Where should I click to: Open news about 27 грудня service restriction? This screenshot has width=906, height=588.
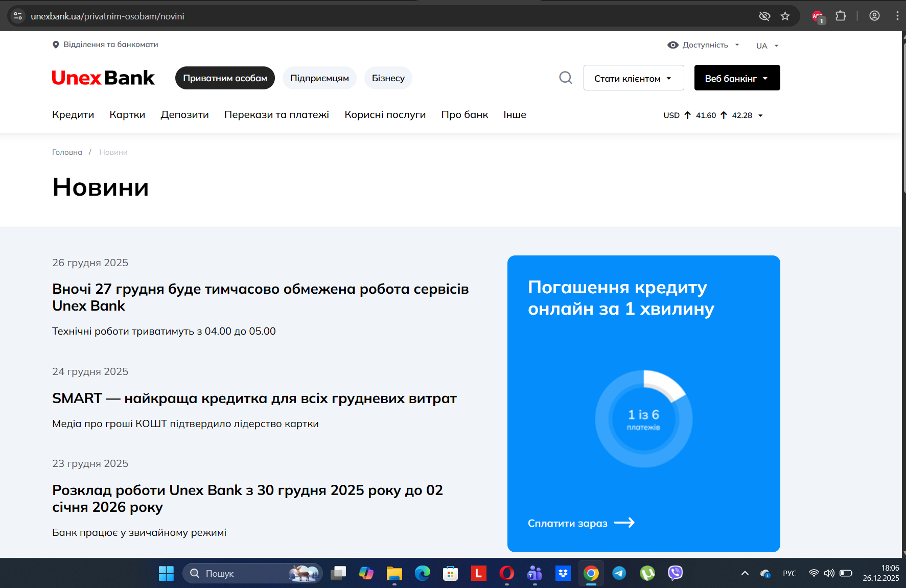pyautogui.click(x=261, y=297)
